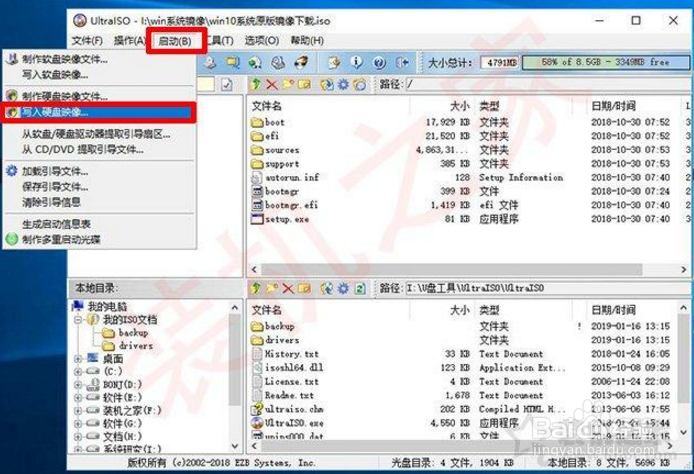
Task: Sort image pane by 日期/时间 column
Action: coord(613,106)
